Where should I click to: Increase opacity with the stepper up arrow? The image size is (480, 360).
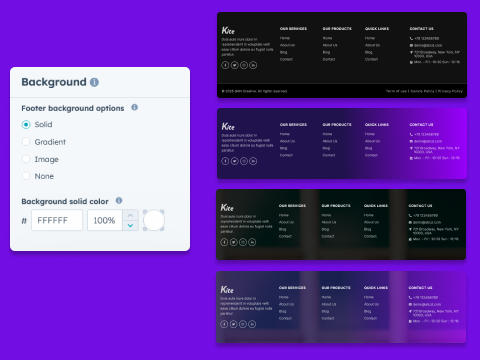(x=130, y=215)
